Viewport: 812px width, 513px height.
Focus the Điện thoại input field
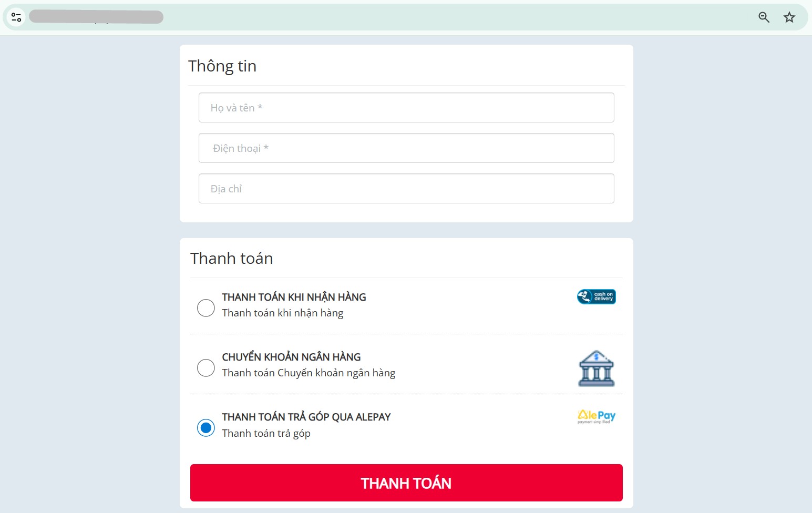coord(406,148)
